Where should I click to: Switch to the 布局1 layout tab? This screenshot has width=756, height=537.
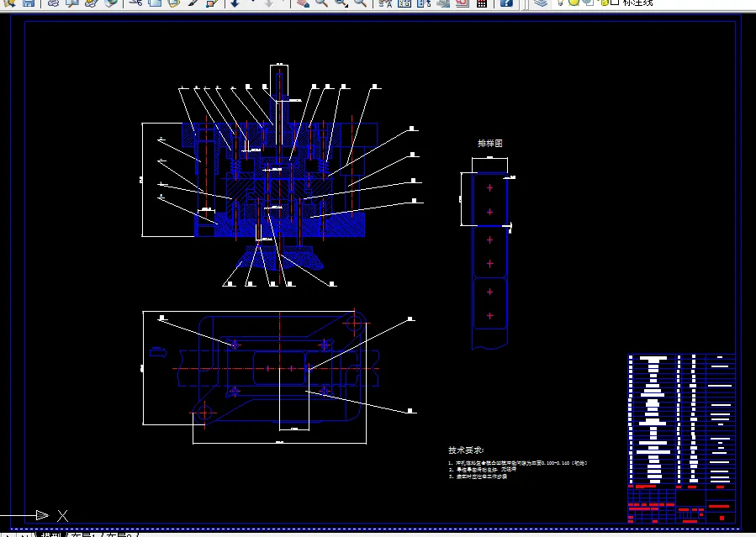84,534
